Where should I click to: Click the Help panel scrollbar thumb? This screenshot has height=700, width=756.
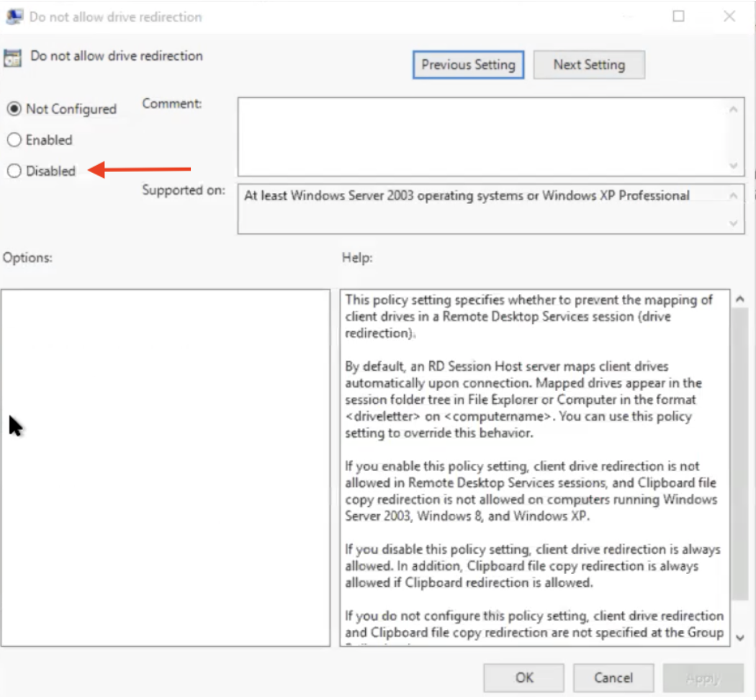(739, 454)
